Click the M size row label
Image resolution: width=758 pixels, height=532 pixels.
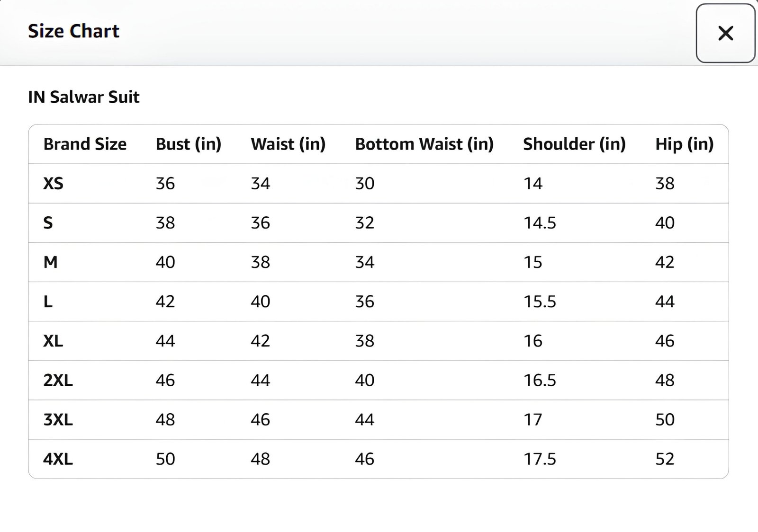(50, 262)
